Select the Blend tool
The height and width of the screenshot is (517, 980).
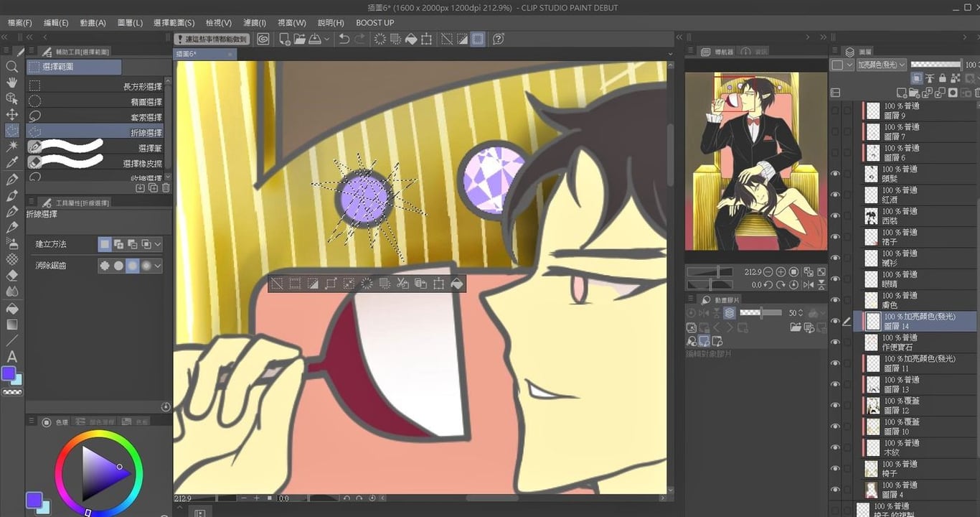pyautogui.click(x=11, y=292)
